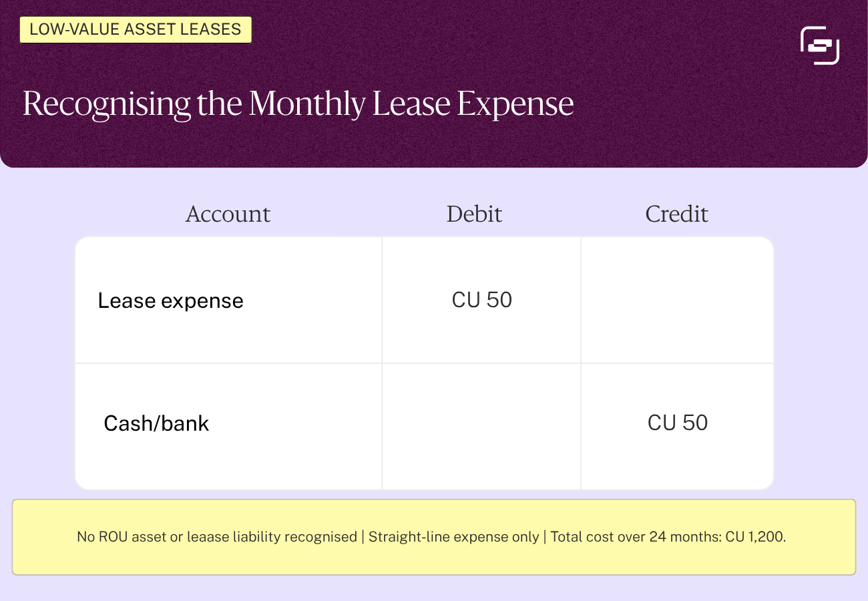Click the white logo icon in header

pyautogui.click(x=819, y=45)
